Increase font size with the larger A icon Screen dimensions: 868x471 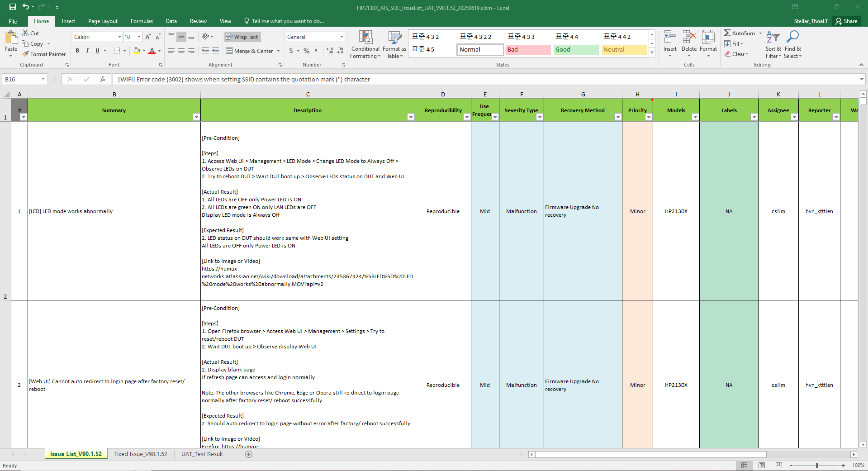pos(148,37)
